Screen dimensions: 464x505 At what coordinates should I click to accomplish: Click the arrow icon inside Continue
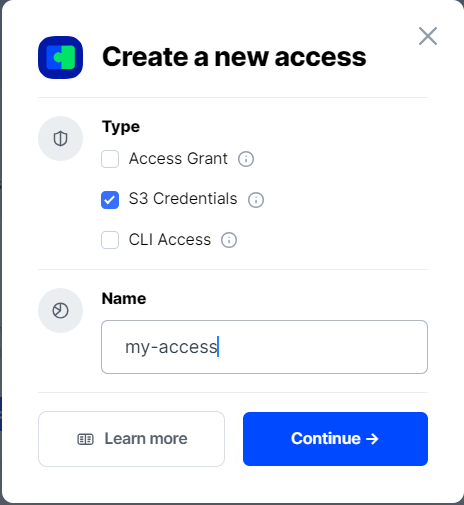point(372,439)
